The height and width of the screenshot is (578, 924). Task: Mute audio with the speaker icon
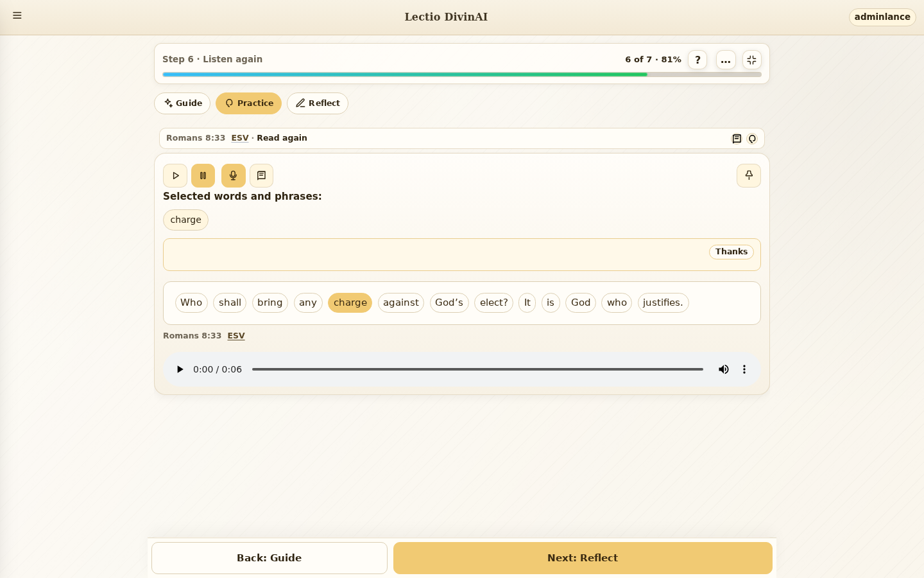pyautogui.click(x=724, y=369)
